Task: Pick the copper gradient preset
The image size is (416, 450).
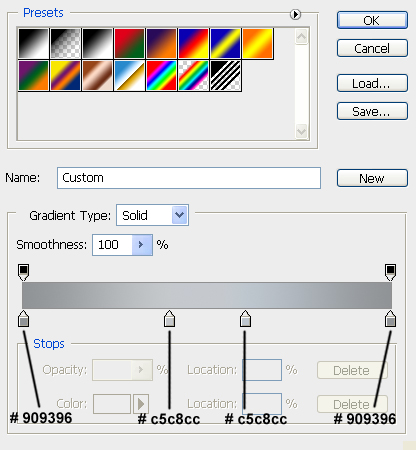Action: point(97,76)
